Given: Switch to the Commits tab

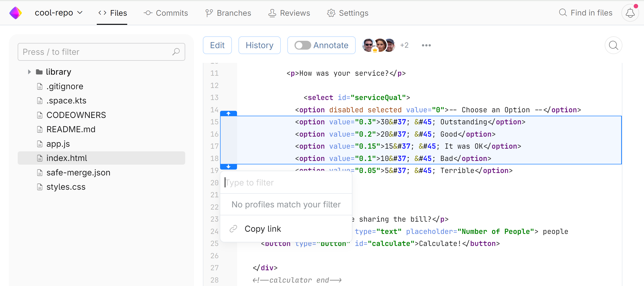Looking at the screenshot, I should [166, 13].
